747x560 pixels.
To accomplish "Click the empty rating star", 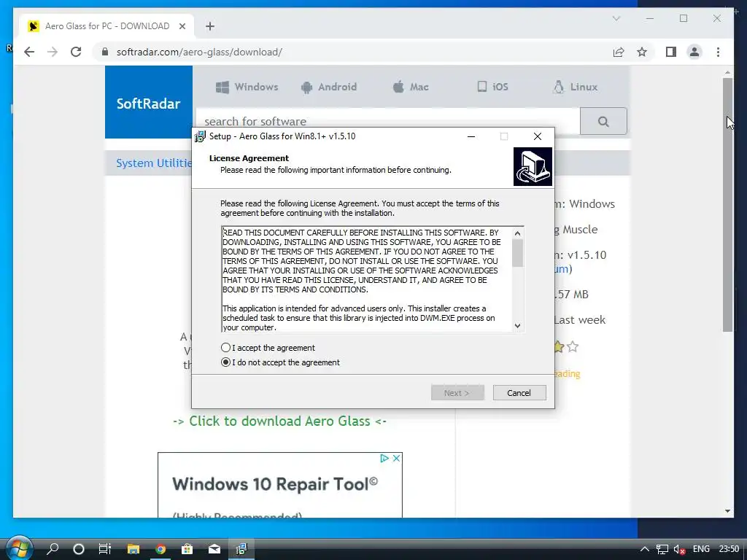I will click(573, 346).
